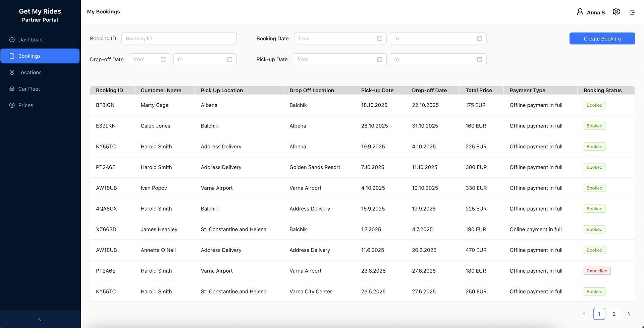
Task: Click the Cancelled status tag
Action: coord(597,271)
